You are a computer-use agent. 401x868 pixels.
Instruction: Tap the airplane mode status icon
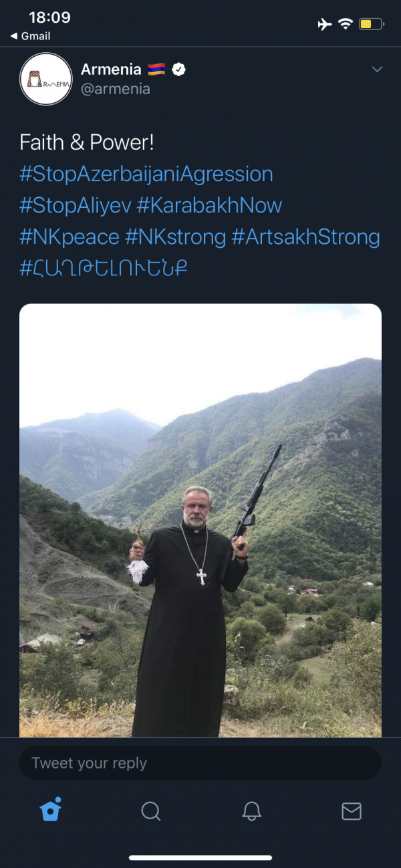click(x=325, y=25)
